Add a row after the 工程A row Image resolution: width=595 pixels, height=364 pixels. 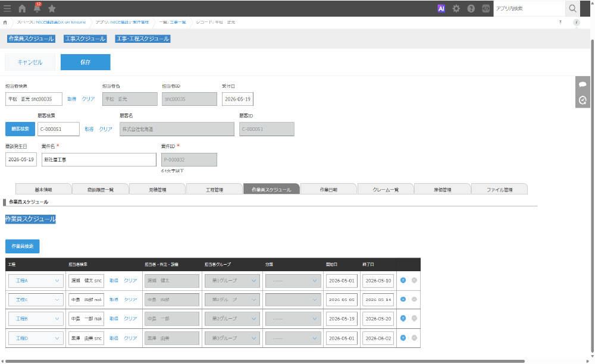coord(403,280)
